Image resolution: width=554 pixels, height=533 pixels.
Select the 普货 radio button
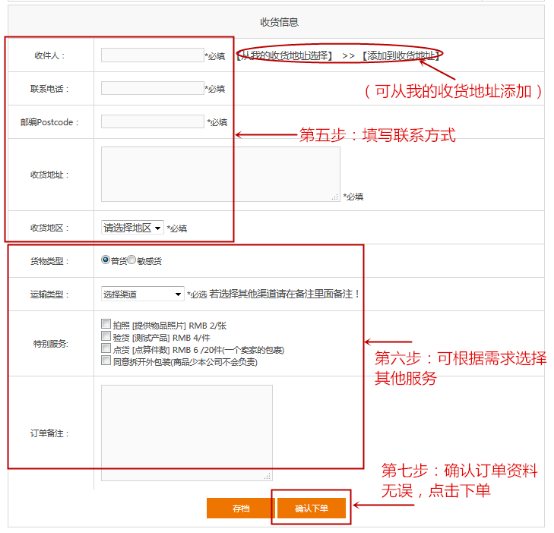[105, 260]
